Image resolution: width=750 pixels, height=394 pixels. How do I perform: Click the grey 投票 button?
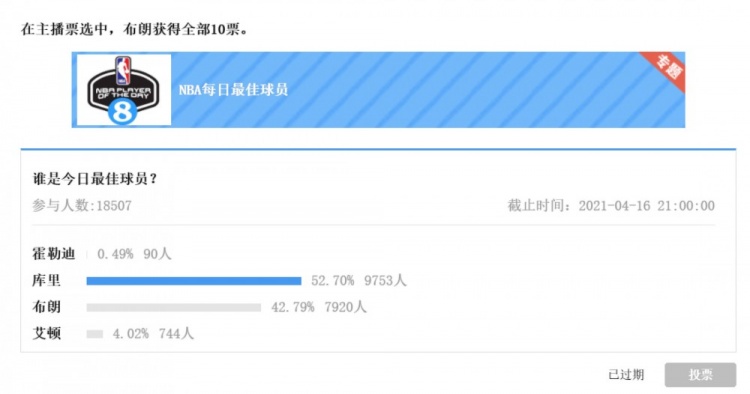pyautogui.click(x=700, y=374)
